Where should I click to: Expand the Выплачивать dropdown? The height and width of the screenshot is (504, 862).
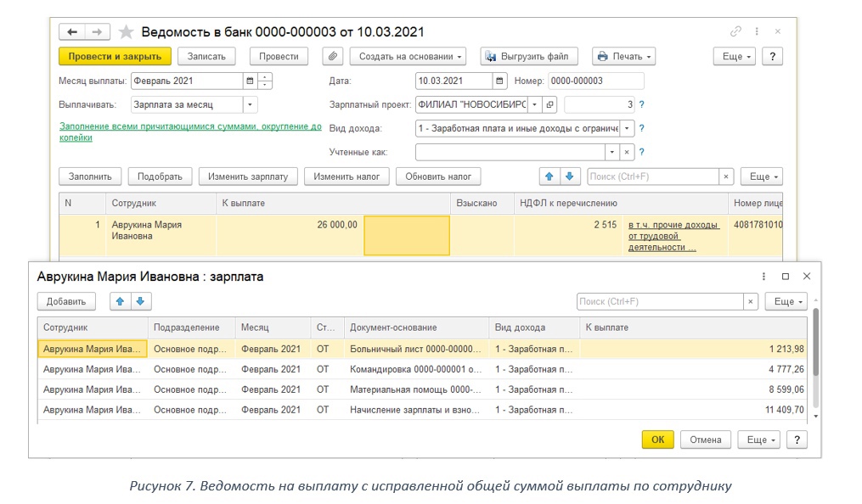[251, 104]
